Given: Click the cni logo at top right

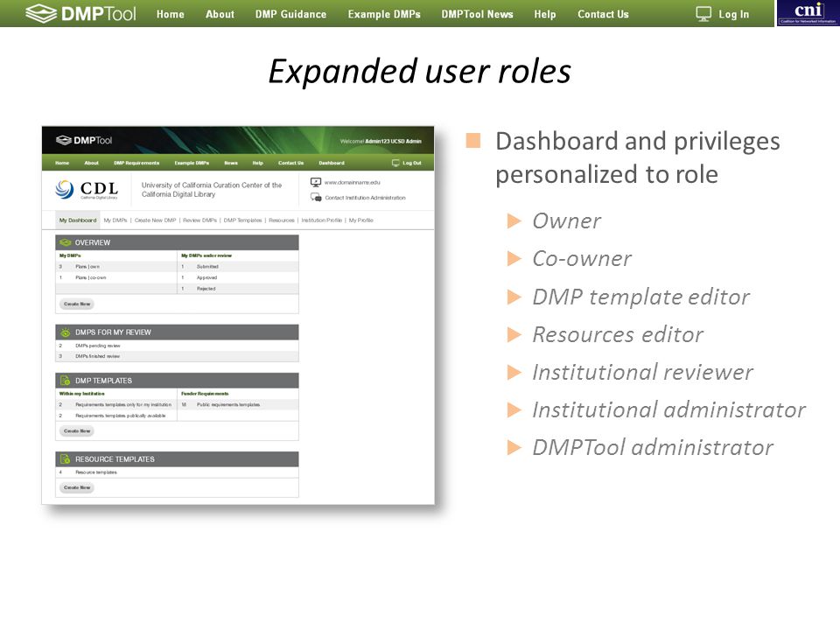Looking at the screenshot, I should (x=808, y=13).
